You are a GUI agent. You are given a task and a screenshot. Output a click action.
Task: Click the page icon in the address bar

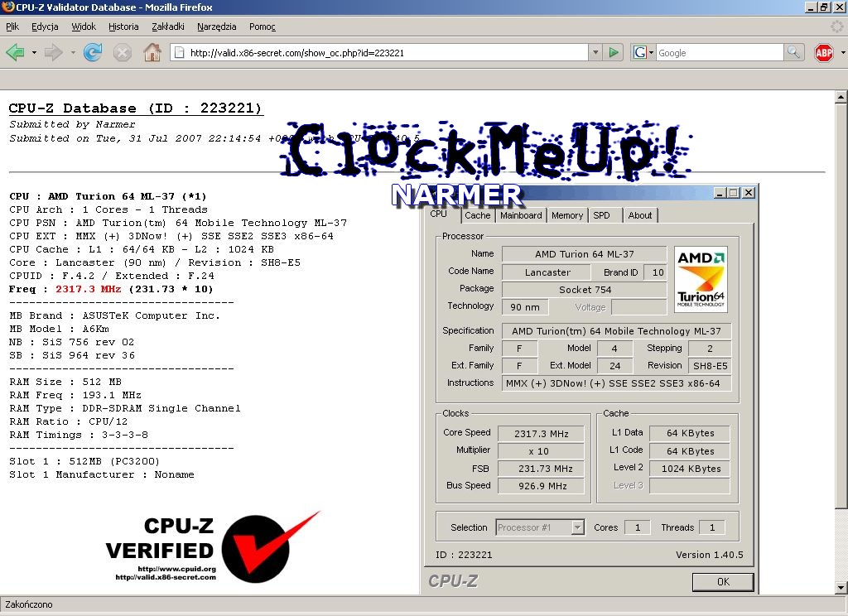[179, 52]
